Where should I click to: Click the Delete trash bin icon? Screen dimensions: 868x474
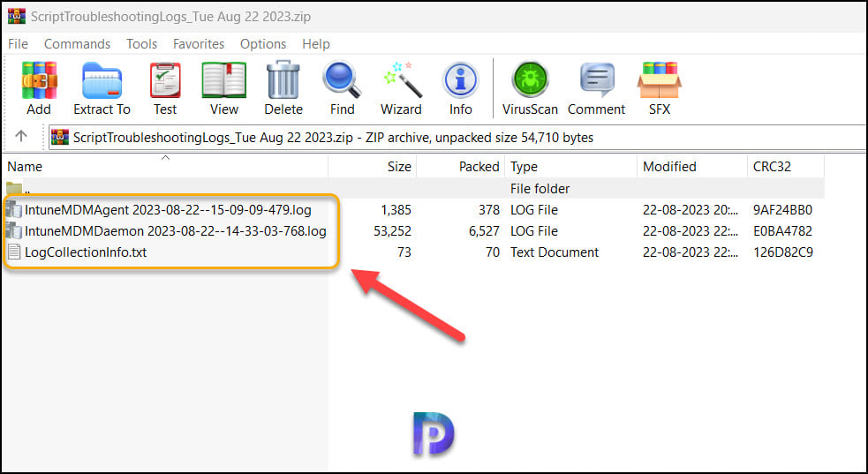[283, 80]
